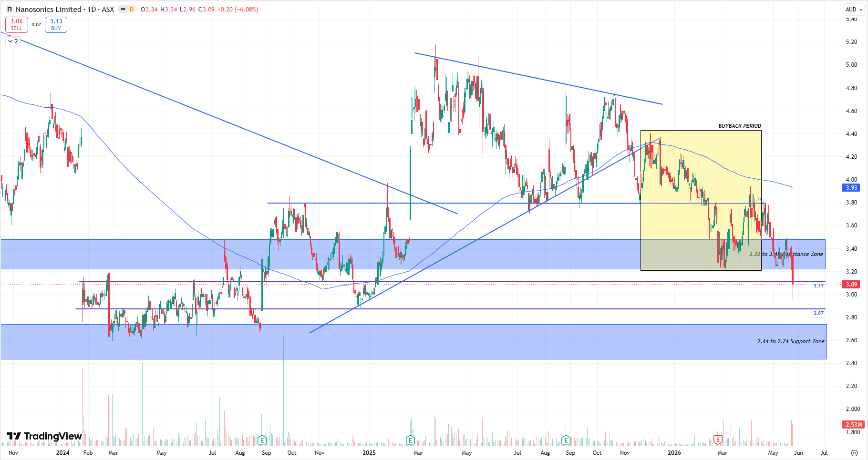Click the 3.13 BUY button
Screen dimensions: 868x460
(56, 25)
